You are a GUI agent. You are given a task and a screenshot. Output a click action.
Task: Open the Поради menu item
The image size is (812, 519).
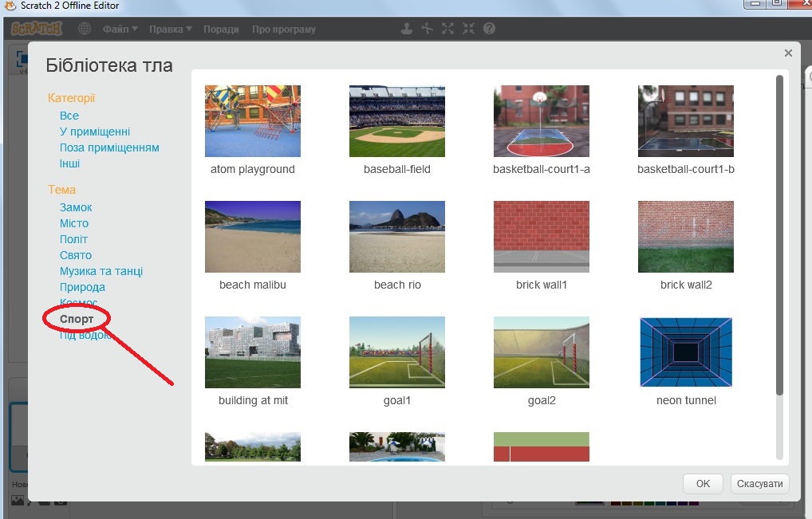point(221,29)
